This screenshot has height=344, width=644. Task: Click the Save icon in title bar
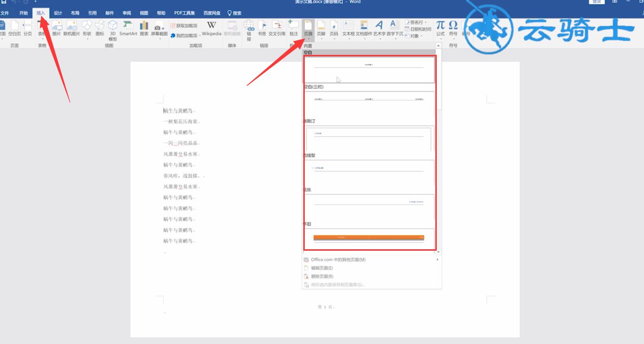(x=4, y=2)
